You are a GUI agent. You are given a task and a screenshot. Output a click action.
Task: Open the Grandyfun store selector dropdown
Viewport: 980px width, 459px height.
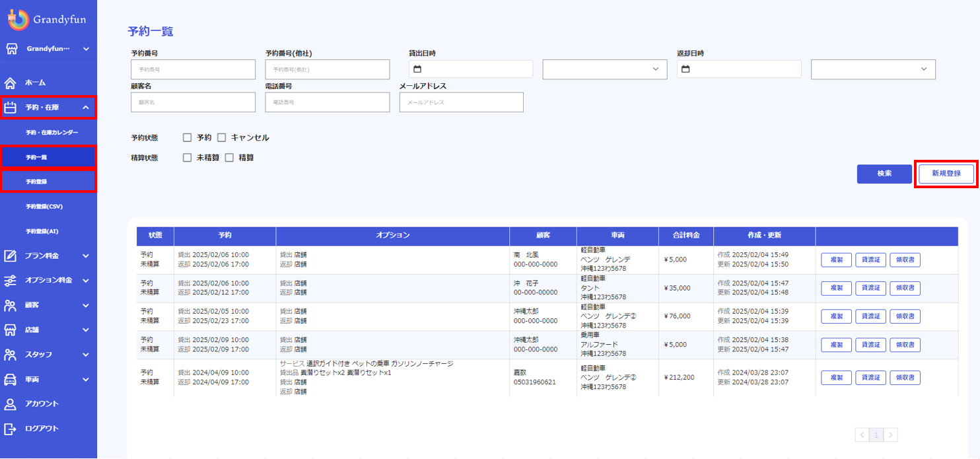tap(49, 49)
